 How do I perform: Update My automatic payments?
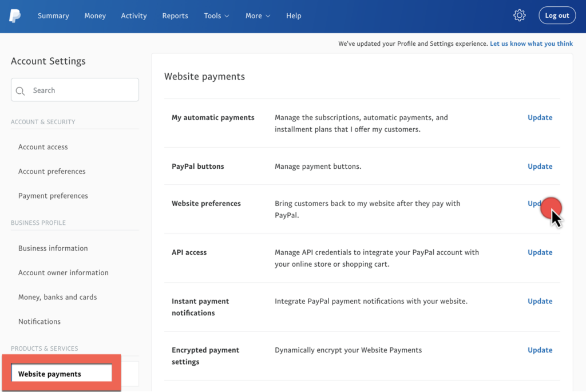pos(540,117)
